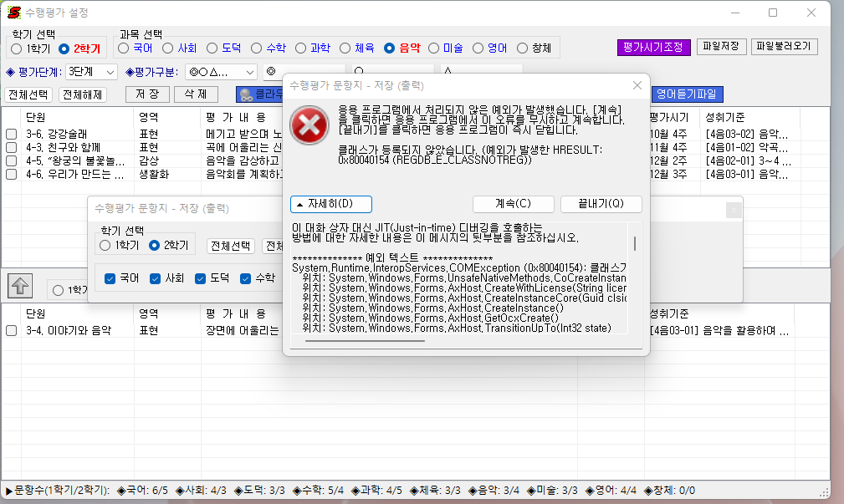Click the red error icon in the exception dialog
844x504 pixels.
click(309, 125)
